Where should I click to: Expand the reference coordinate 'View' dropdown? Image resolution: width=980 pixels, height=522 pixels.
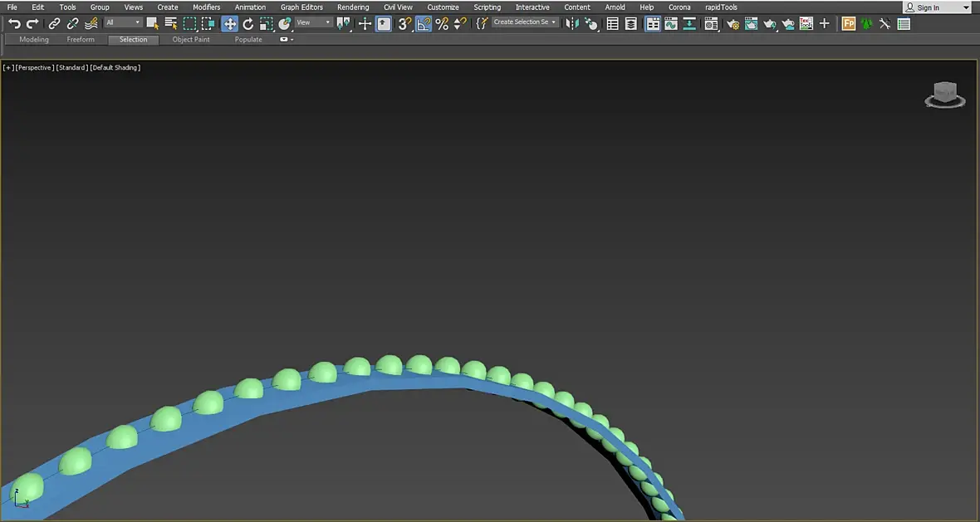click(x=314, y=23)
